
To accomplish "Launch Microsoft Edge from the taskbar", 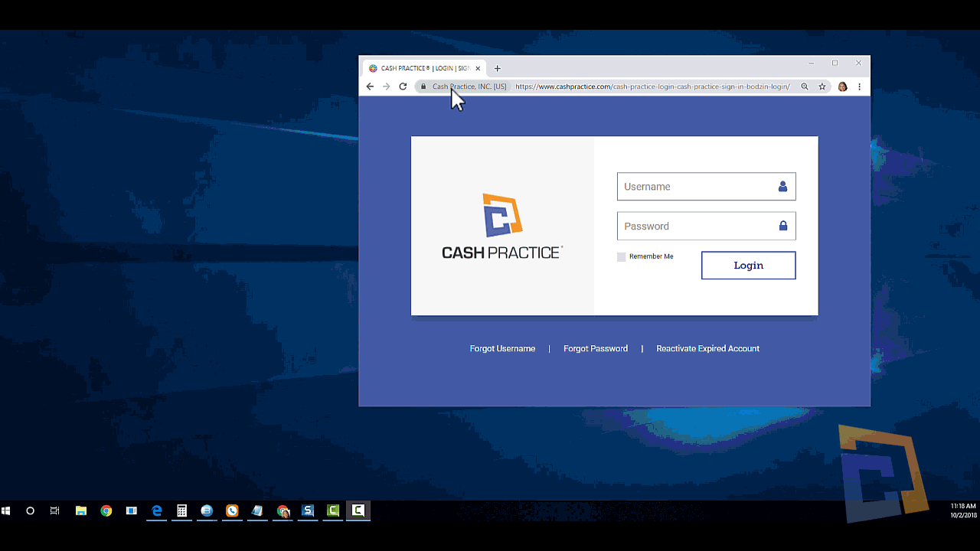I will pyautogui.click(x=157, y=510).
